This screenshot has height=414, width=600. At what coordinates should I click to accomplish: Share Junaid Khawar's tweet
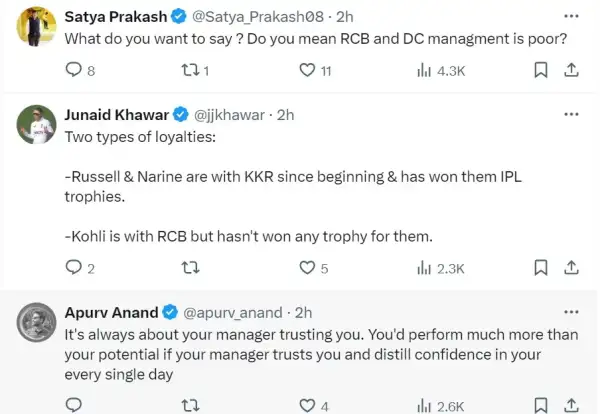(571, 267)
